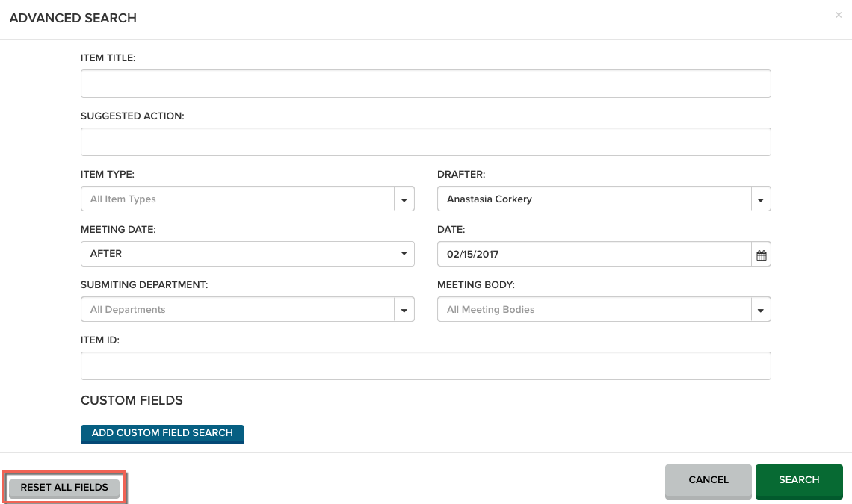852x504 pixels.
Task: Expand the Meeting Body dropdown arrow
Action: click(x=761, y=309)
